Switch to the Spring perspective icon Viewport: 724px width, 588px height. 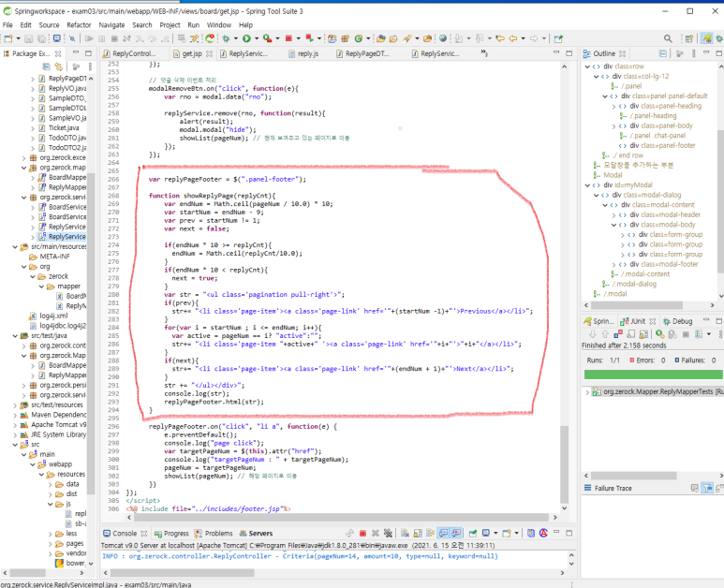pyautogui.click(x=706, y=38)
